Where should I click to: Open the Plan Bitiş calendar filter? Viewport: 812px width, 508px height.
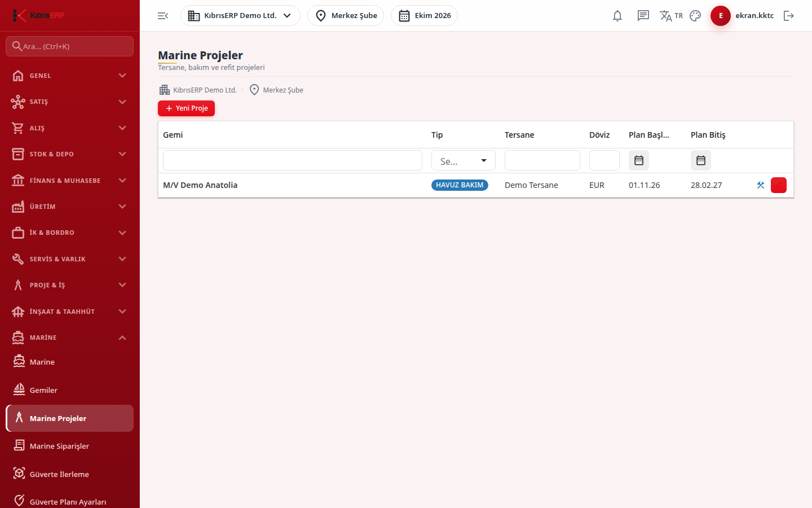tap(701, 160)
